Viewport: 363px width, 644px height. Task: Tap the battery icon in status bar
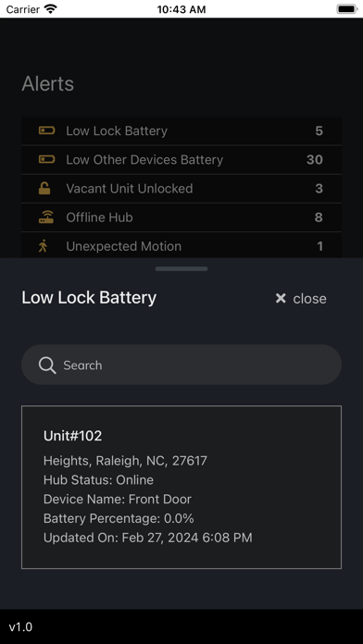coord(347,9)
